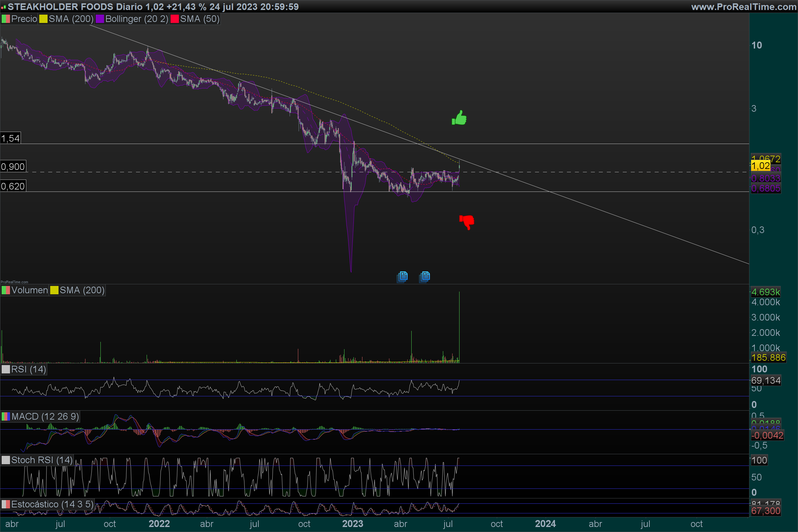Click the red thumbs-down icon

click(x=467, y=222)
